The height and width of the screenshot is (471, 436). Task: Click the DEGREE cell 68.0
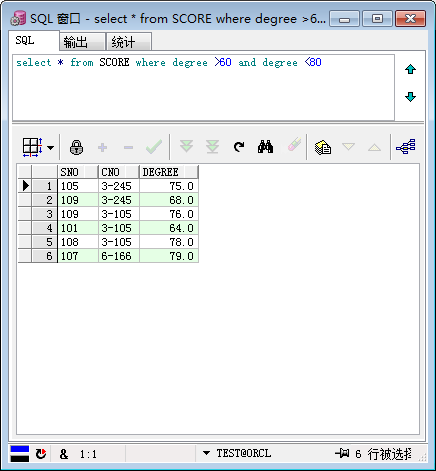(169, 200)
